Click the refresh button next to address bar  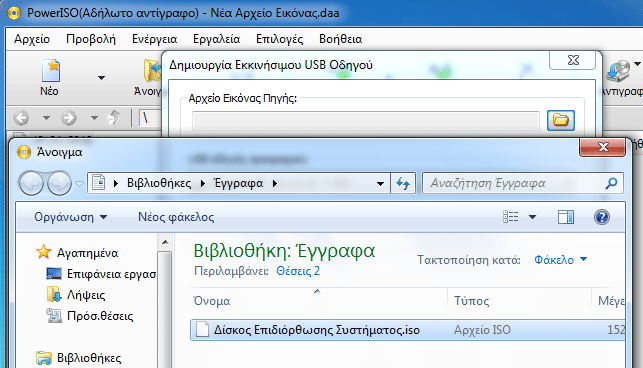pyautogui.click(x=403, y=183)
